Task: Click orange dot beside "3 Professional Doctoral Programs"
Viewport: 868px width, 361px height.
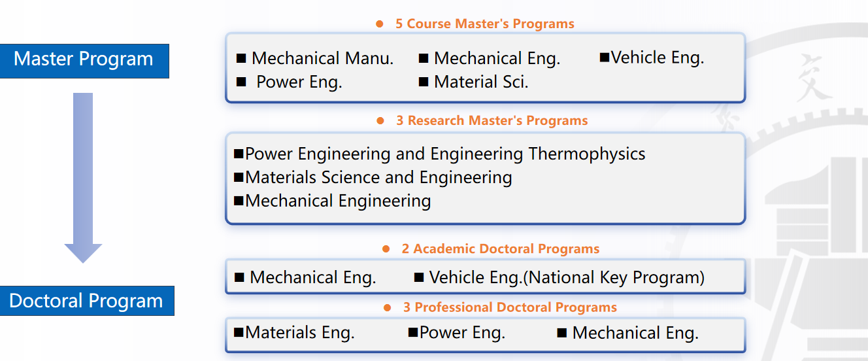Action: (x=388, y=307)
